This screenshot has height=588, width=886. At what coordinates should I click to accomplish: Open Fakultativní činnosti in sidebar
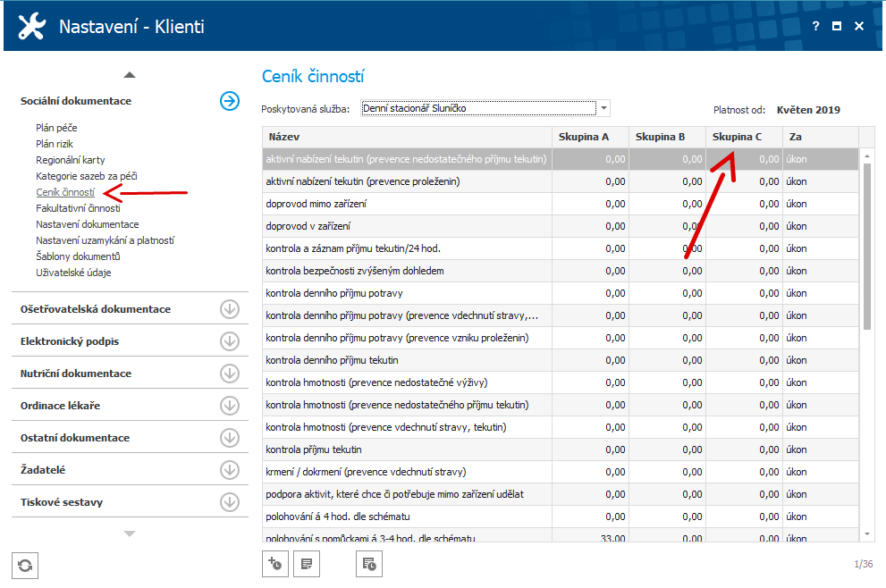[78, 208]
